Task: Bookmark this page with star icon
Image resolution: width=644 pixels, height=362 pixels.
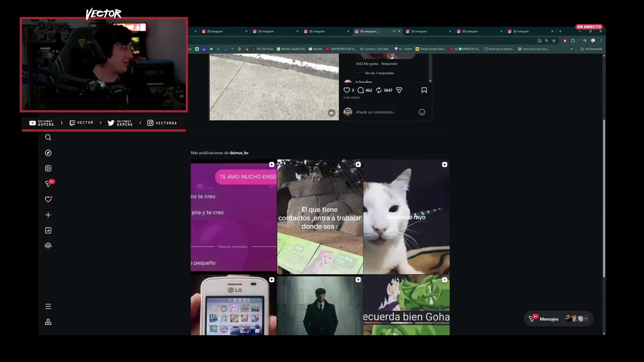Action: click(554, 41)
